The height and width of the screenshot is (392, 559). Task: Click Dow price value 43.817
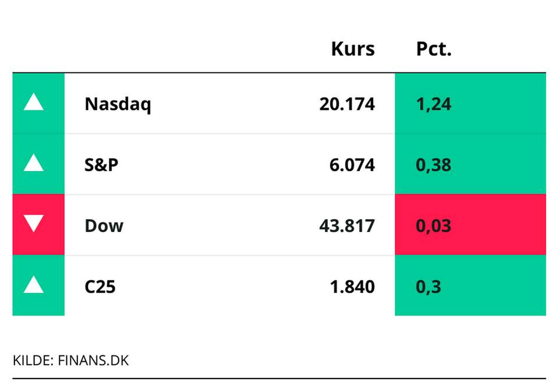point(347,226)
